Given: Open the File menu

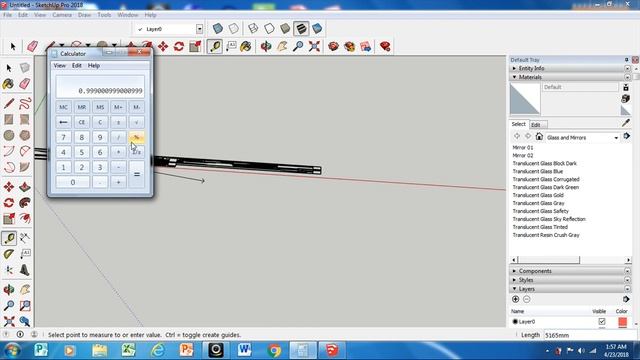Looking at the screenshot, I should (7, 15).
